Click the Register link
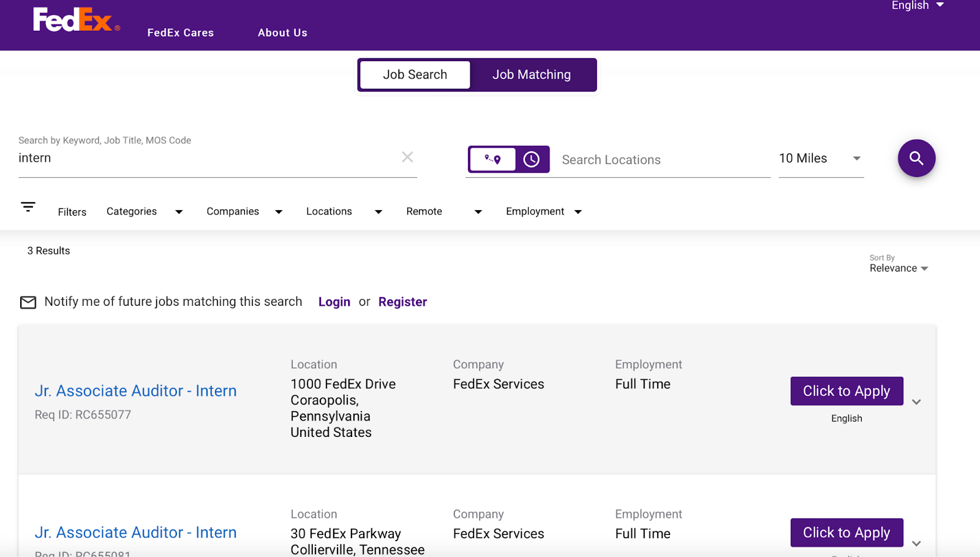The image size is (980, 557). (x=402, y=302)
